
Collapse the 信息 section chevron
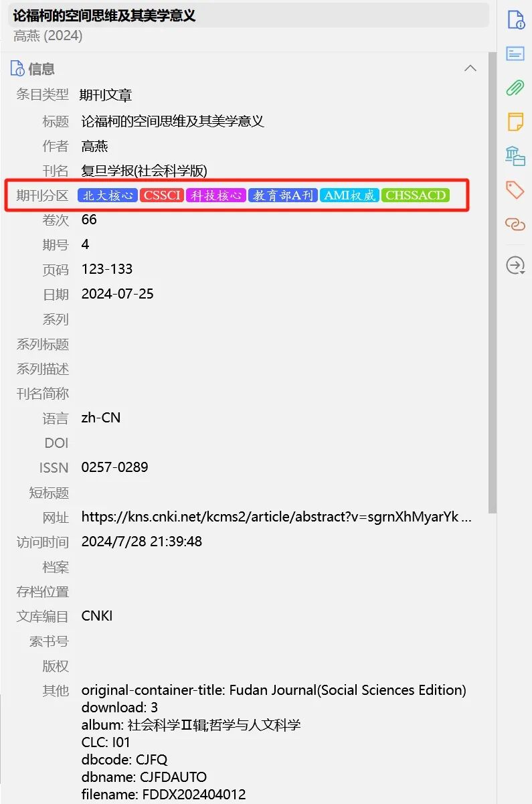pos(470,68)
